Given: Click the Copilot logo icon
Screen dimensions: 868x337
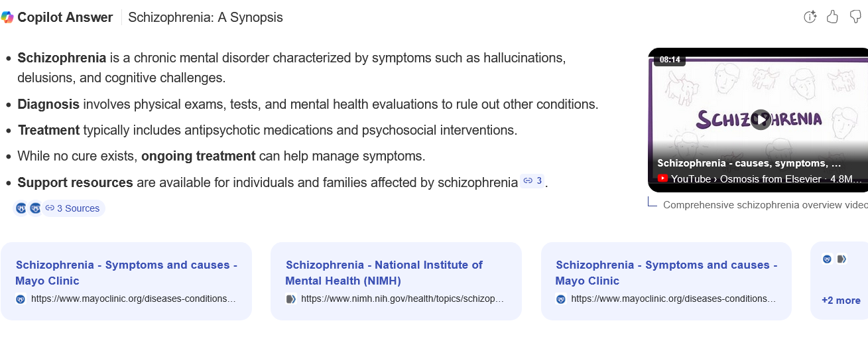Looking at the screenshot, I should 7,18.
